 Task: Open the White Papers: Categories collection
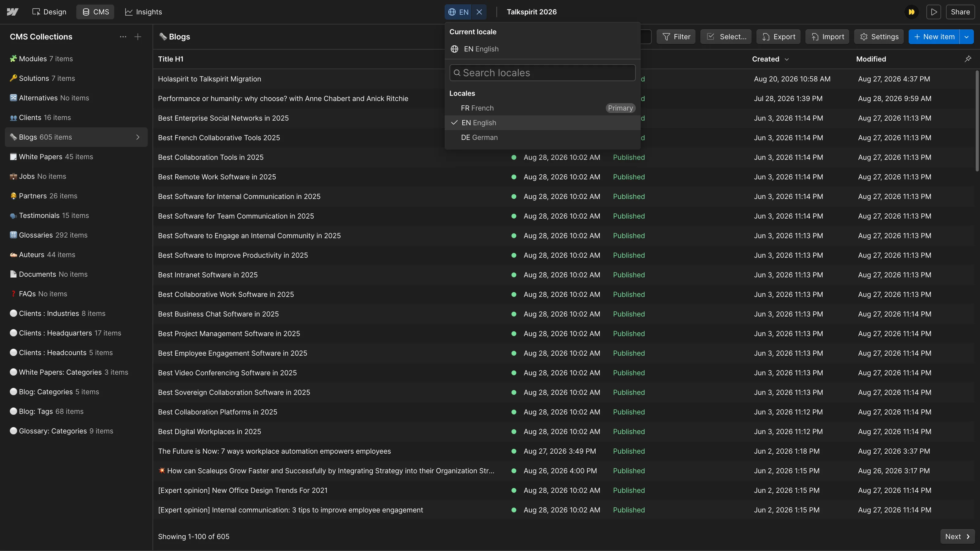(x=76, y=372)
